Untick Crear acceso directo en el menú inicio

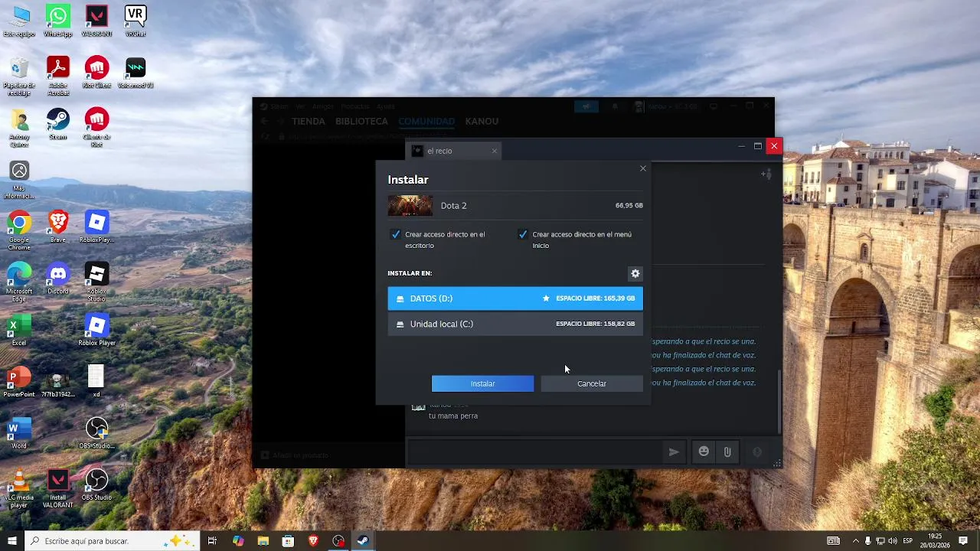pyautogui.click(x=522, y=234)
